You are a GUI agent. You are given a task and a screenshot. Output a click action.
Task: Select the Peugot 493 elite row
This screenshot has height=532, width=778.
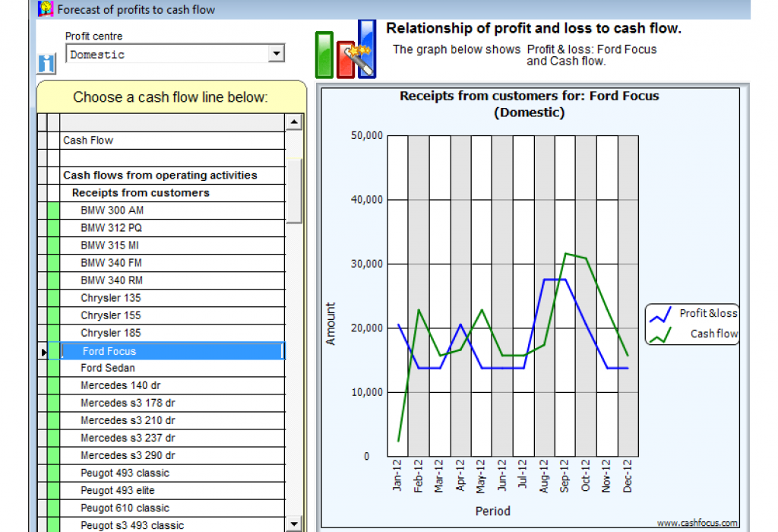172,491
